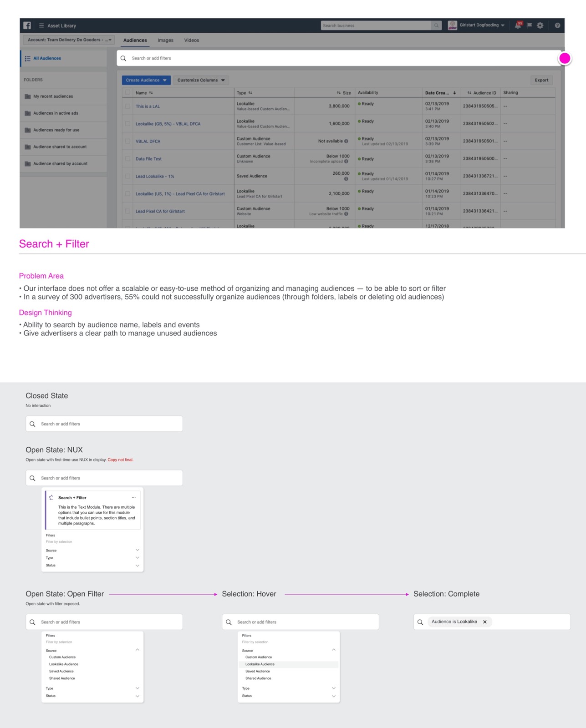Click the Search business magnifier icon

pyautogui.click(x=436, y=25)
